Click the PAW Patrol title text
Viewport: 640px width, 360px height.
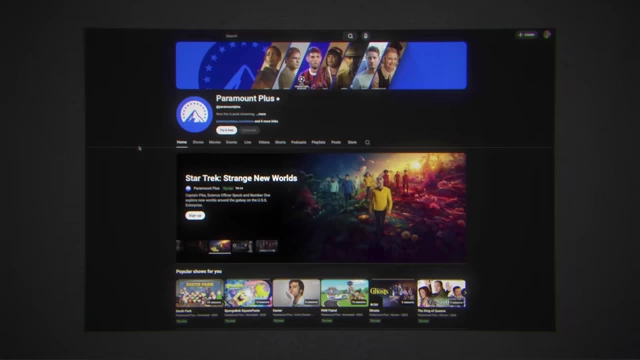(x=329, y=311)
